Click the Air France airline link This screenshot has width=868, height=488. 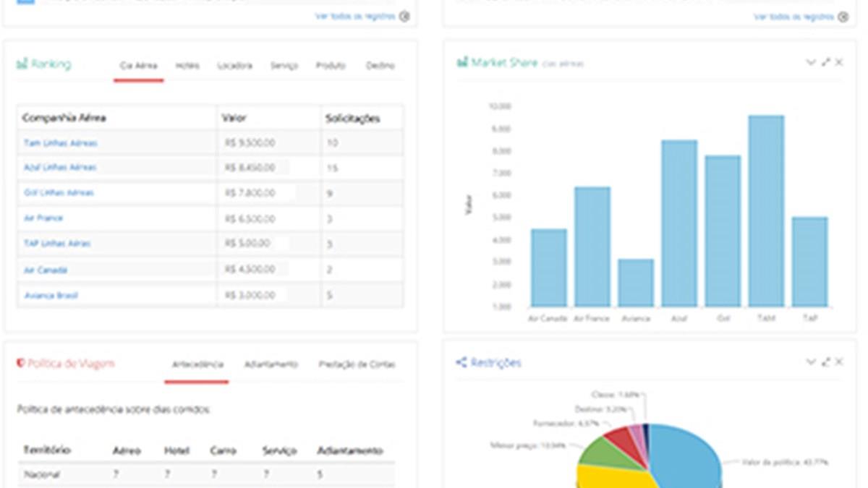pyautogui.click(x=43, y=218)
